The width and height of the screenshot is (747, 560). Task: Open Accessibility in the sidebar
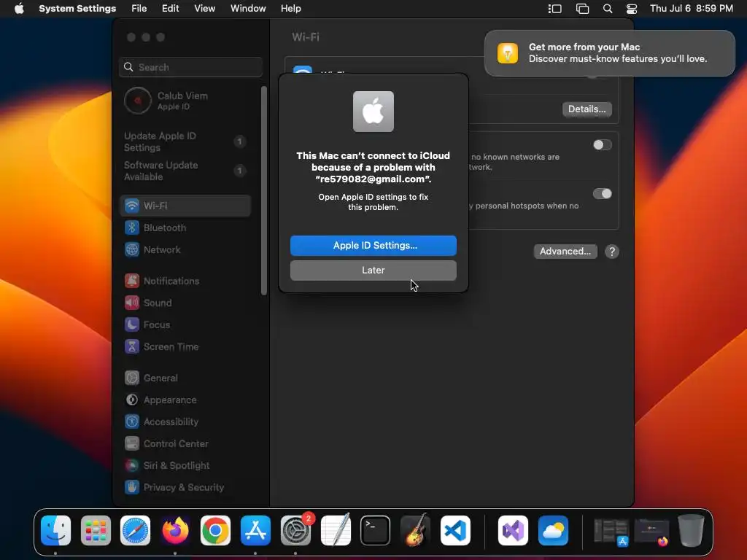(x=185, y=422)
